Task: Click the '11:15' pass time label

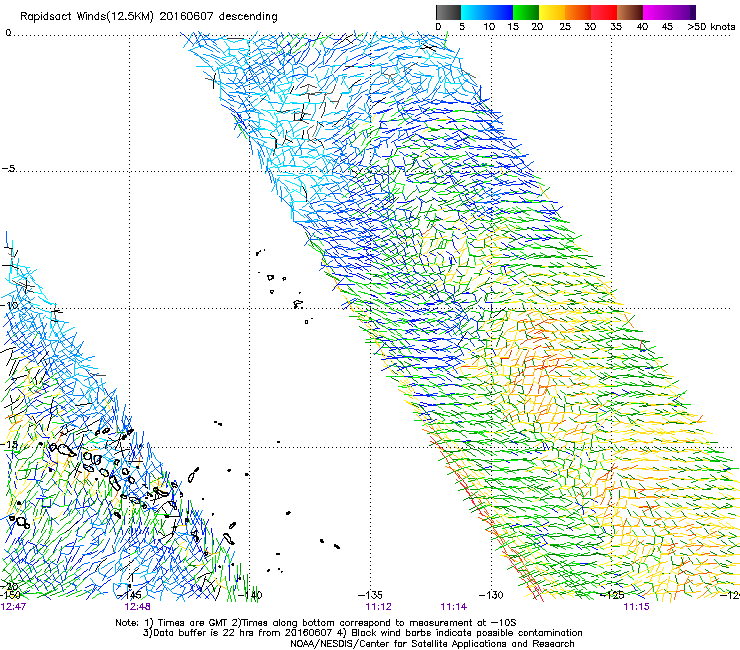Action: (636, 607)
